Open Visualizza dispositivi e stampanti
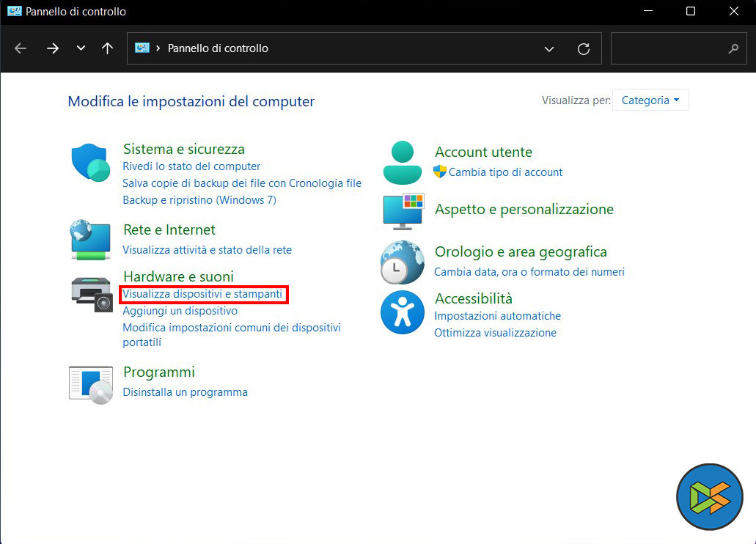 202,294
